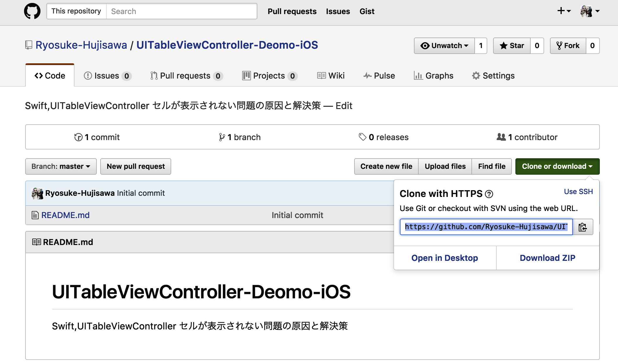Open the plus create-new menu
Viewport: 618px width, 364px height.
pyautogui.click(x=564, y=11)
